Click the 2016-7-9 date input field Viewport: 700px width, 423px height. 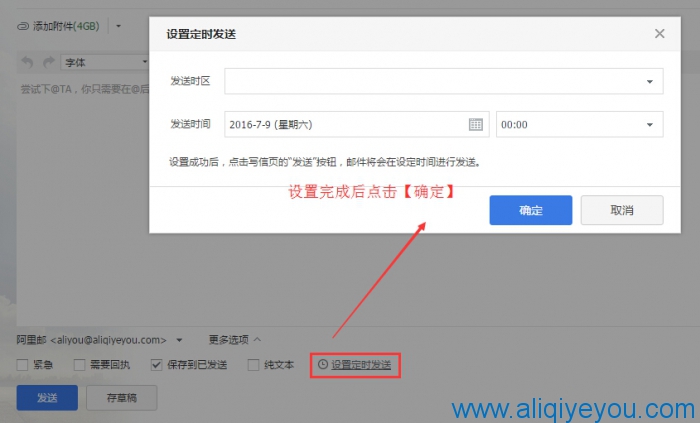pyautogui.click(x=357, y=124)
